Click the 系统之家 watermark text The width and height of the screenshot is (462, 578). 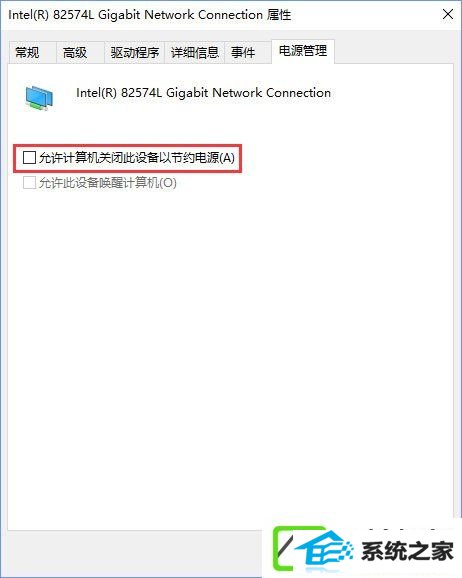point(407,551)
